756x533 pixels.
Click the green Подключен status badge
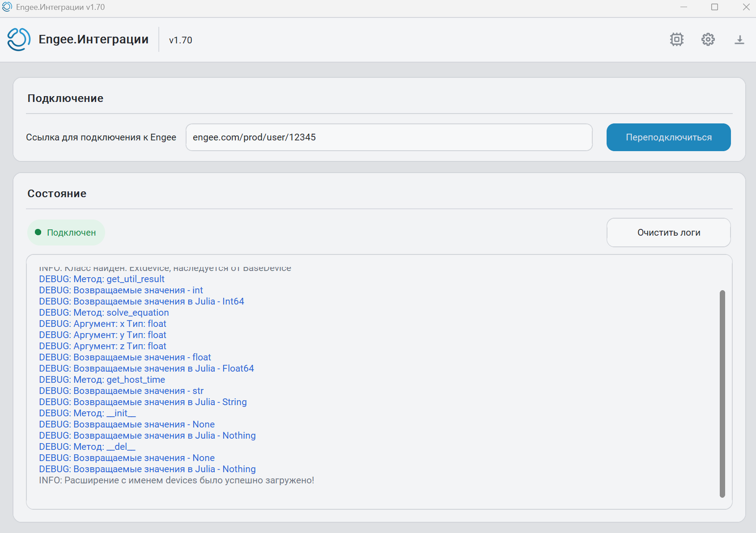pos(66,233)
